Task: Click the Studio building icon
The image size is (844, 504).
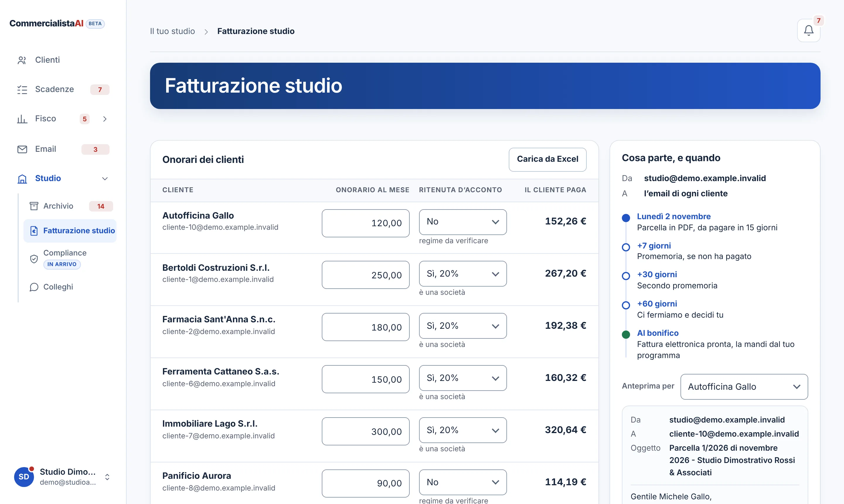Action: coord(22,179)
